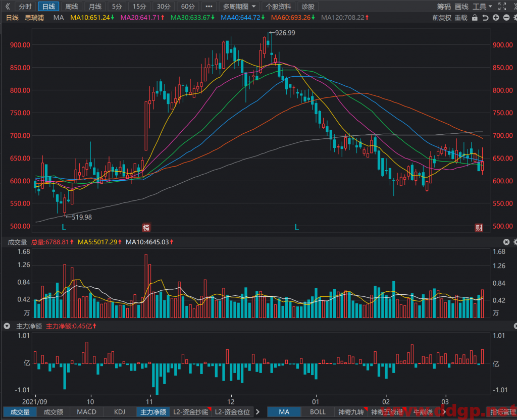Click the 926.99 high price annotation
Screen dimensions: 517x420
coord(285,33)
